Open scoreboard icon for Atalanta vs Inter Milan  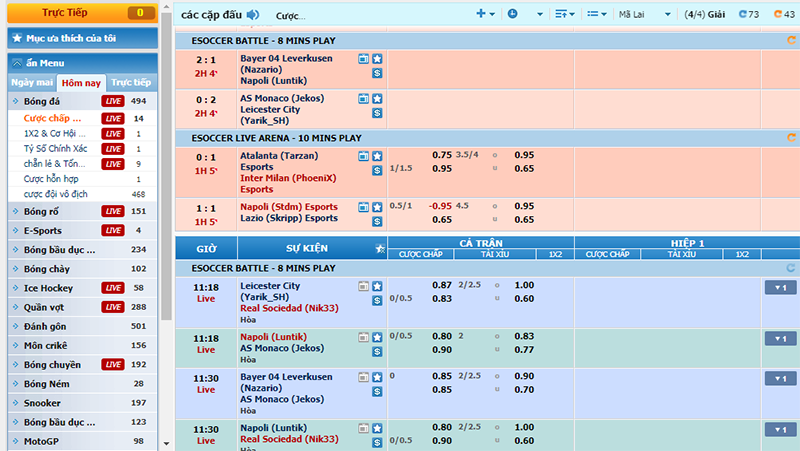coord(363,156)
